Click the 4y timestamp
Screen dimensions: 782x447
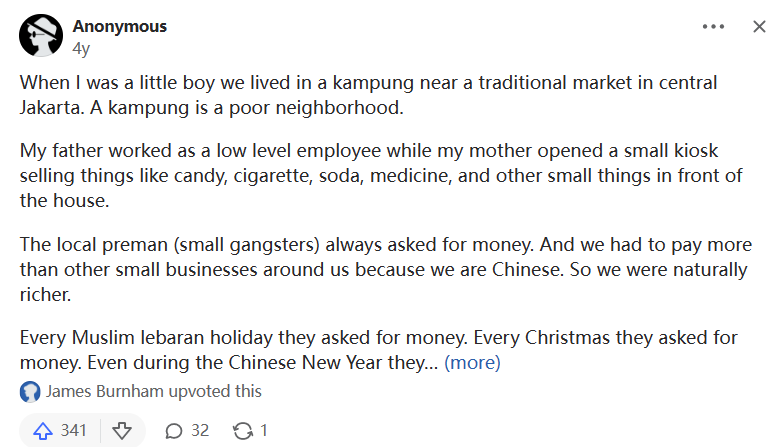coord(81,46)
